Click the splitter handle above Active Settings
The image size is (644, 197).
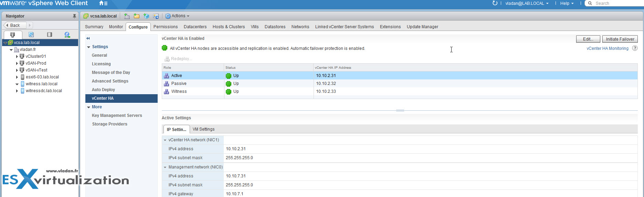point(400,110)
